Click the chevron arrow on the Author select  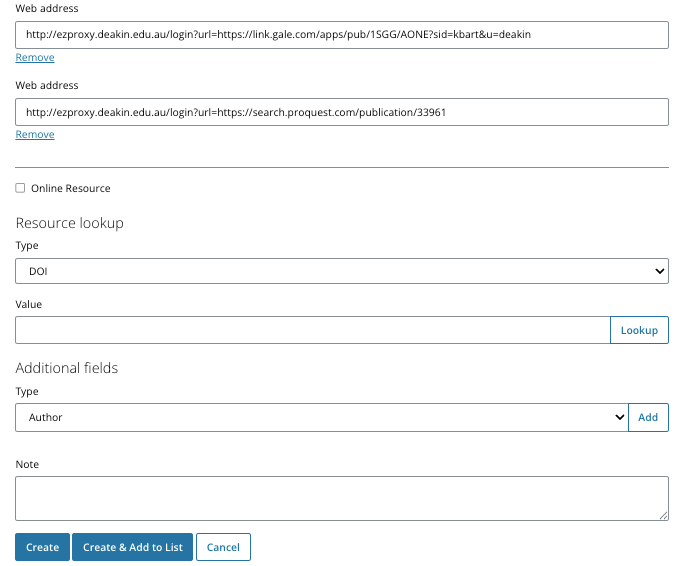point(618,417)
